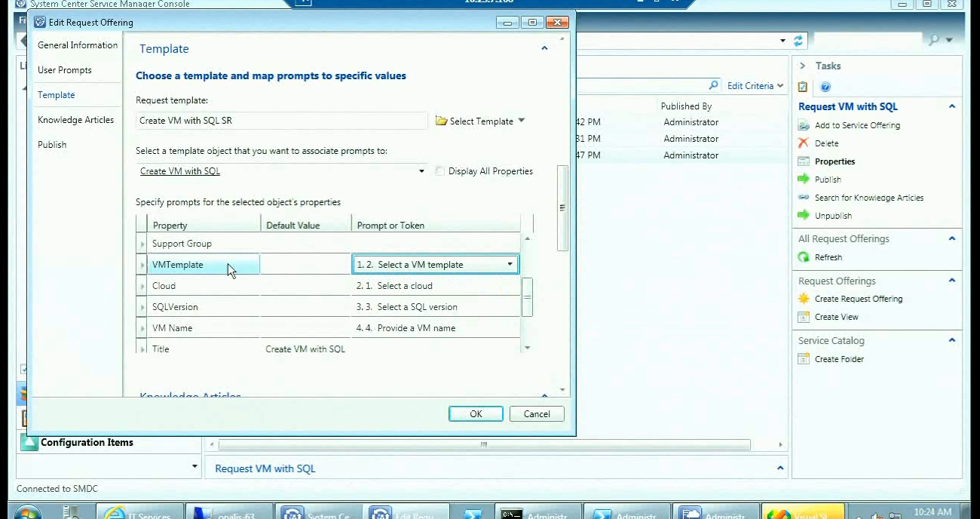
Task: Click the green Publish arrow icon
Action: [803, 180]
